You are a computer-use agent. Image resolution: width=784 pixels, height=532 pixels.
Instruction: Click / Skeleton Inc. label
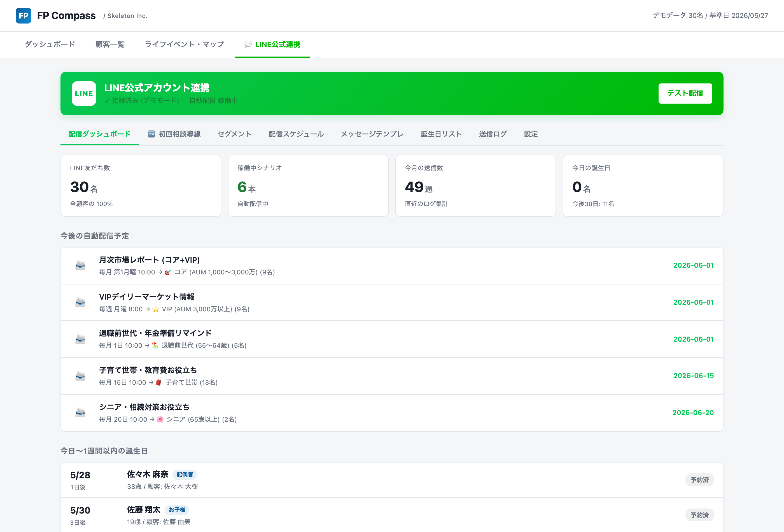pyautogui.click(x=125, y=15)
